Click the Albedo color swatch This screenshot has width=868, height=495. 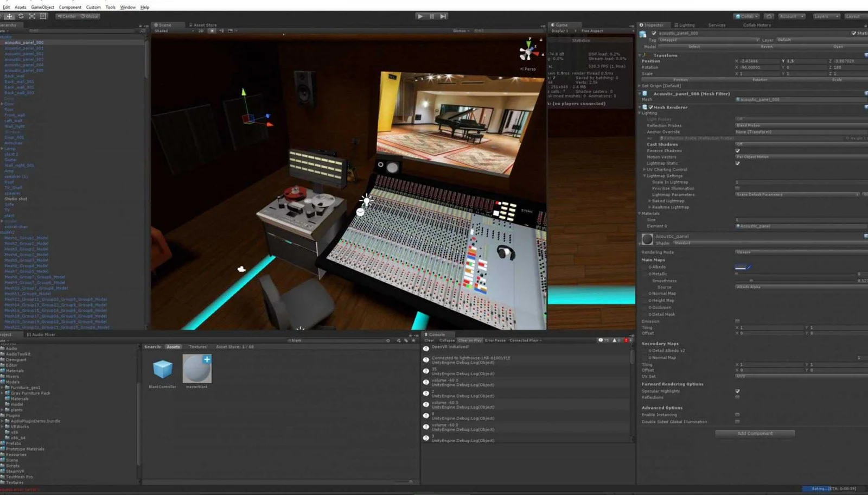[741, 267]
